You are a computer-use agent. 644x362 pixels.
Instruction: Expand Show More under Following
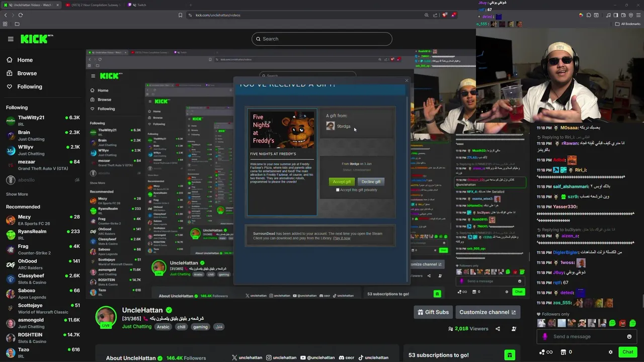[x=17, y=194]
